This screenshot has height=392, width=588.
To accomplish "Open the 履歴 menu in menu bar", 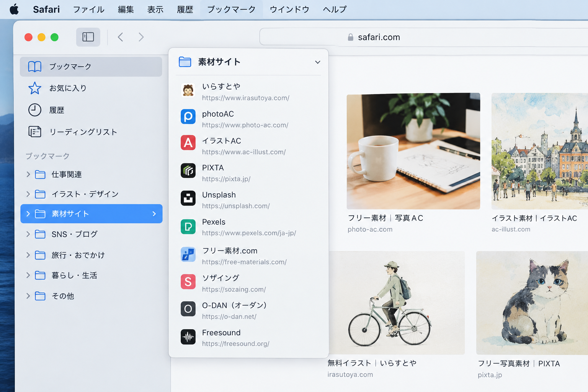I will point(185,9).
